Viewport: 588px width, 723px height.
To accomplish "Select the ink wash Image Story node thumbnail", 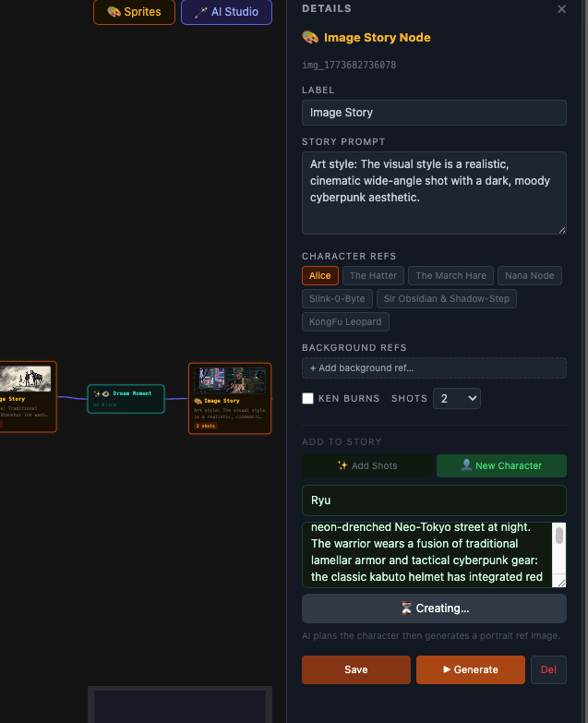I will 25,379.
